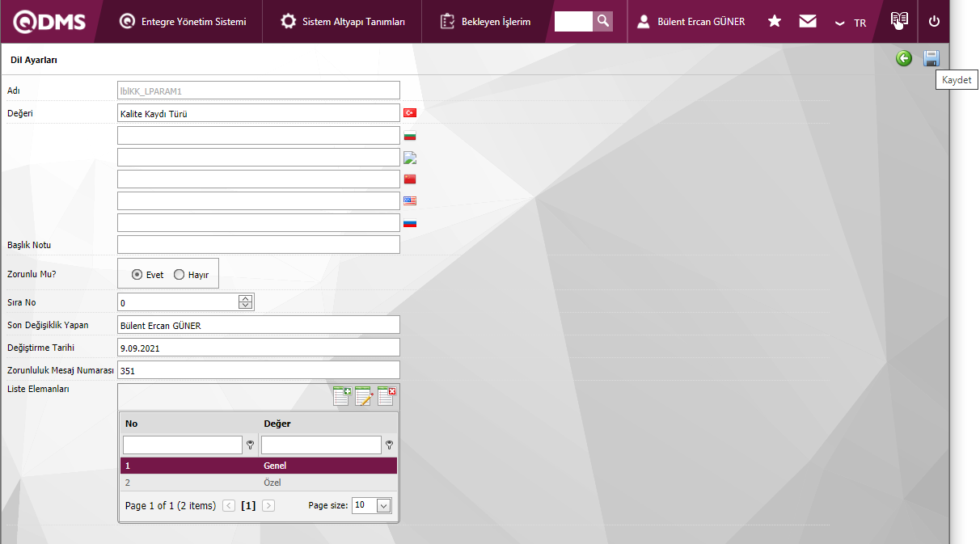The image size is (980, 544).
Task: Open Bekleyen İşlerim menu
Action: click(485, 22)
